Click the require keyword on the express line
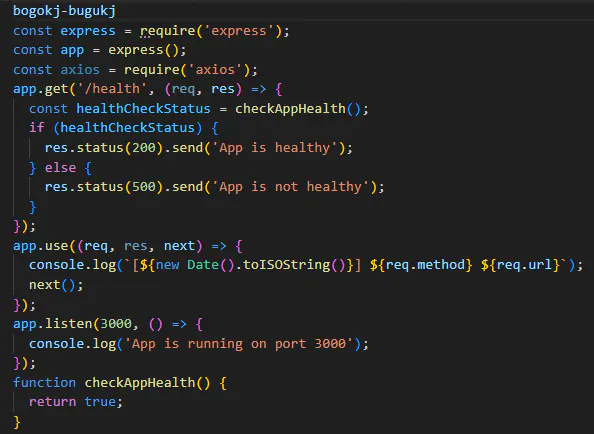 point(168,31)
